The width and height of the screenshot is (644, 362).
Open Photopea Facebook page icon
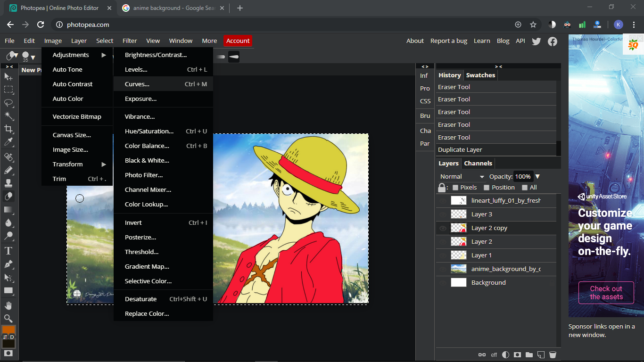point(553,41)
